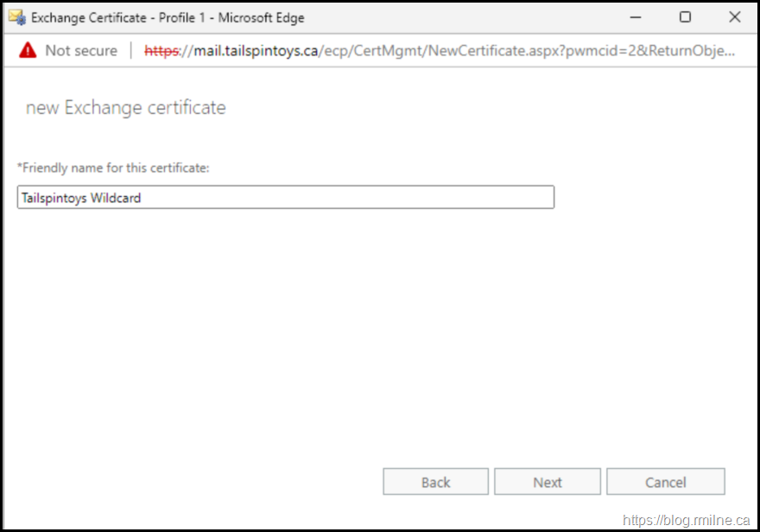The image size is (760, 532).
Task: Click the red Not secure warning triangle
Action: (x=28, y=50)
